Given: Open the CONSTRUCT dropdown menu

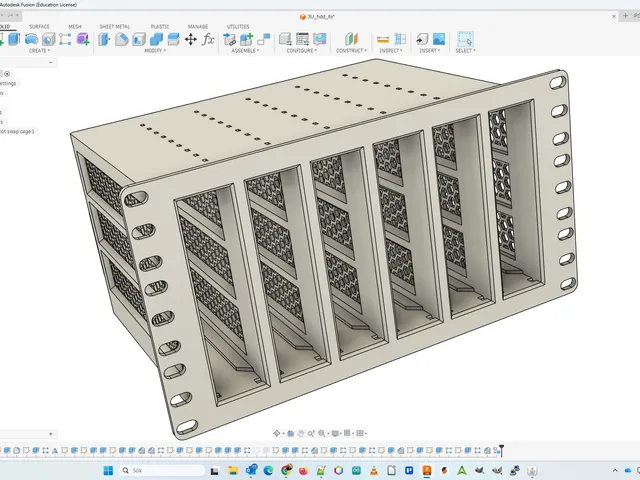Looking at the screenshot, I should 351,51.
